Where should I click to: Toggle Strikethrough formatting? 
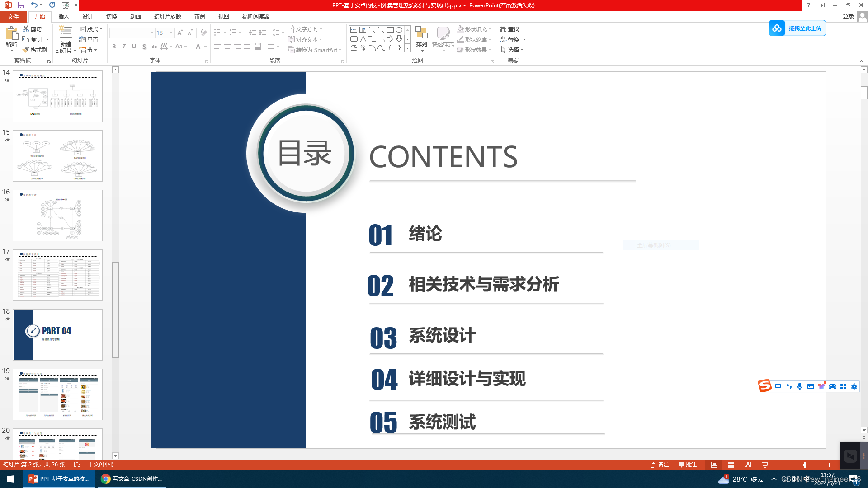point(154,46)
